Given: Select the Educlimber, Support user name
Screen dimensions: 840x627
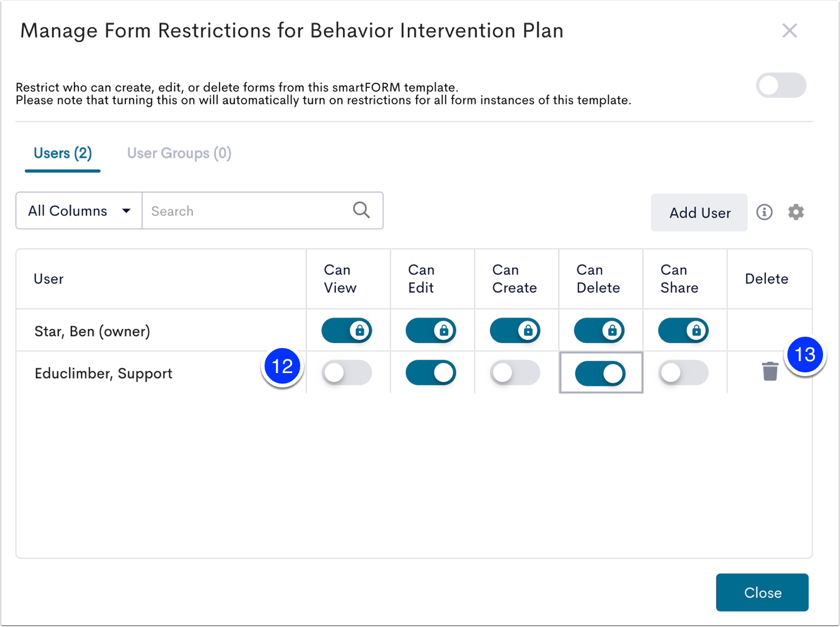Looking at the screenshot, I should [103, 374].
